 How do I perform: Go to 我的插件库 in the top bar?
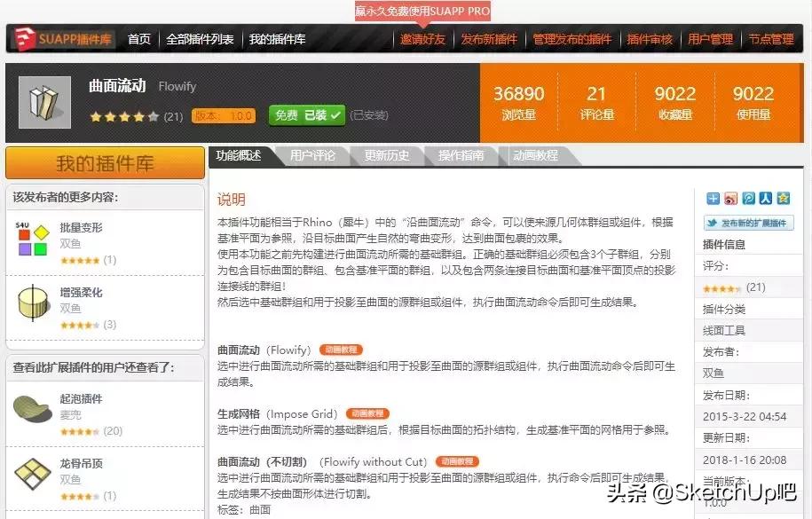277,39
